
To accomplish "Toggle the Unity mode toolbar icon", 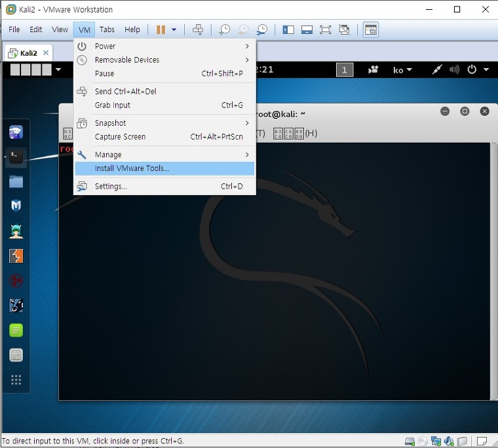I will [x=344, y=30].
